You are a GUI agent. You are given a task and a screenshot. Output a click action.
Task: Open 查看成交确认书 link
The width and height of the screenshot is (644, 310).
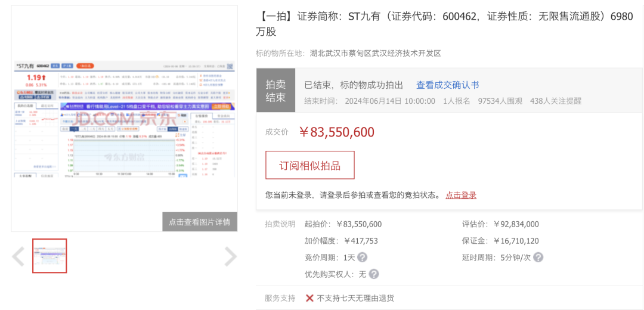coord(448,85)
